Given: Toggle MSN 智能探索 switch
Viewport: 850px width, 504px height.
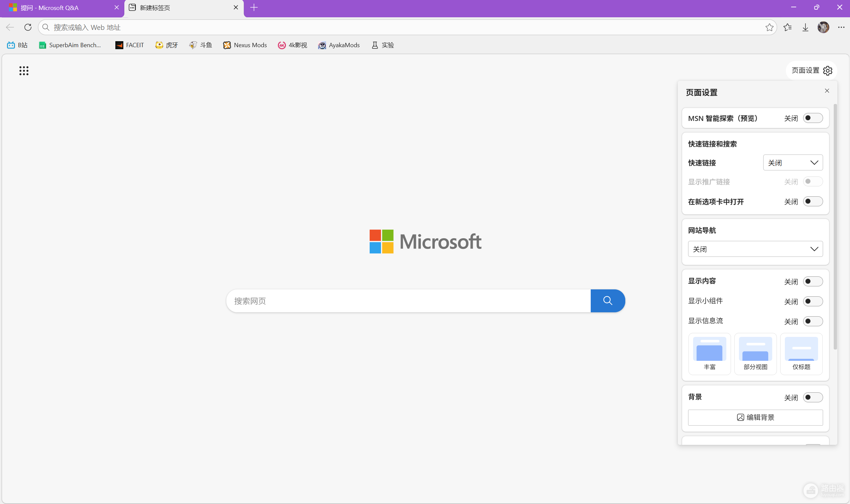Looking at the screenshot, I should pyautogui.click(x=813, y=118).
